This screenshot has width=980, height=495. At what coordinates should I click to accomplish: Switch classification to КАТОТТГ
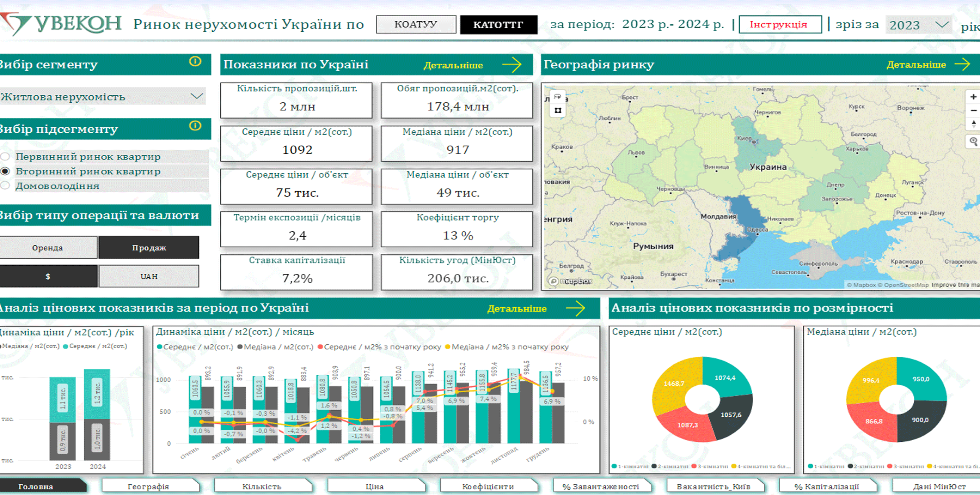click(x=498, y=25)
